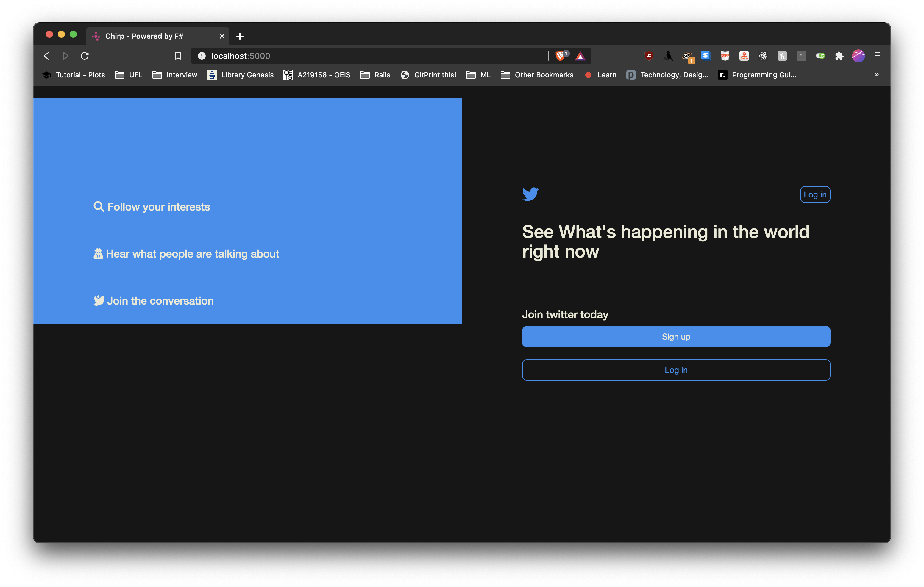Open a new tab with plus button
Image resolution: width=924 pixels, height=587 pixels.
click(x=240, y=36)
